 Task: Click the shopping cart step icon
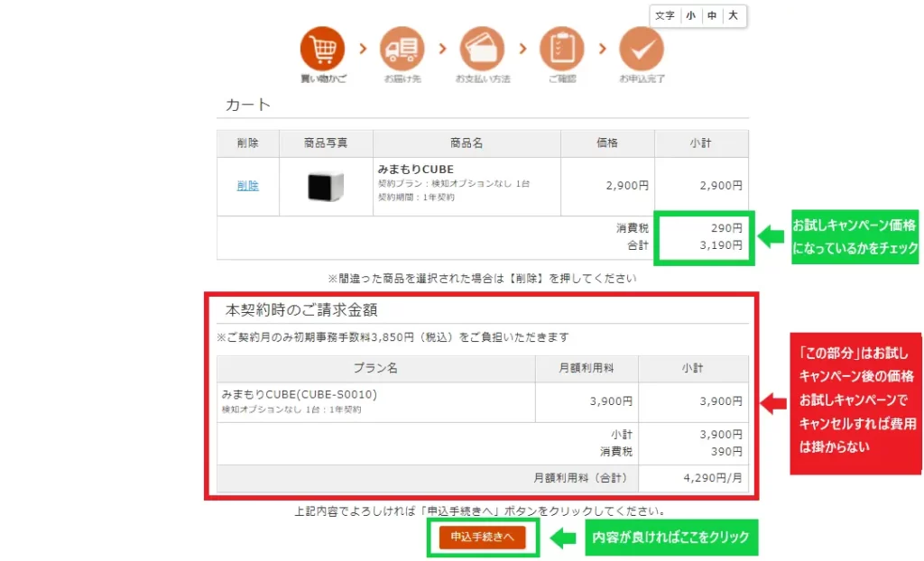(322, 49)
